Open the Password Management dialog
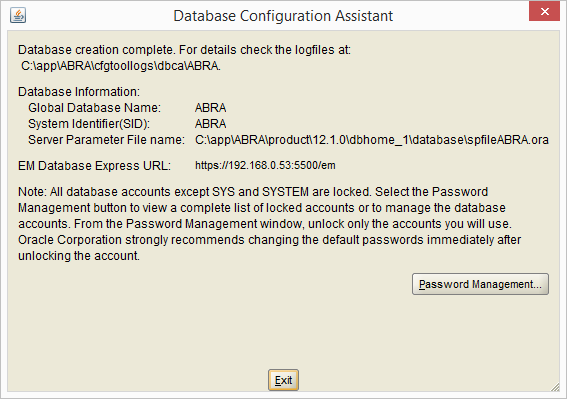 [x=480, y=284]
